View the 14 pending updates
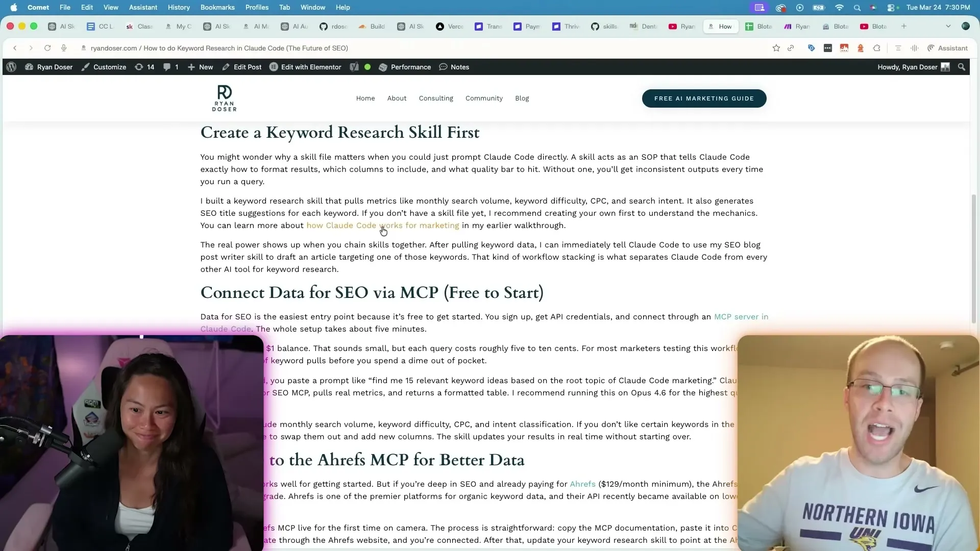Image resolution: width=980 pixels, height=551 pixels. point(144,67)
